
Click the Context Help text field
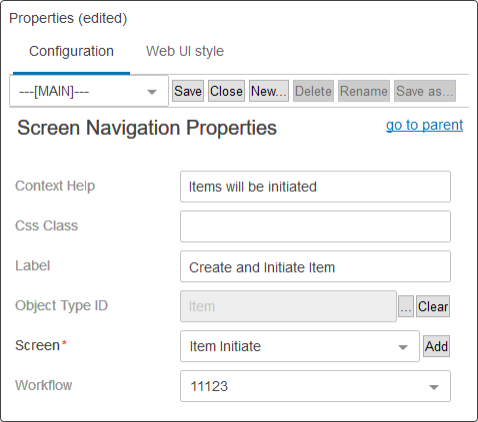(315, 187)
